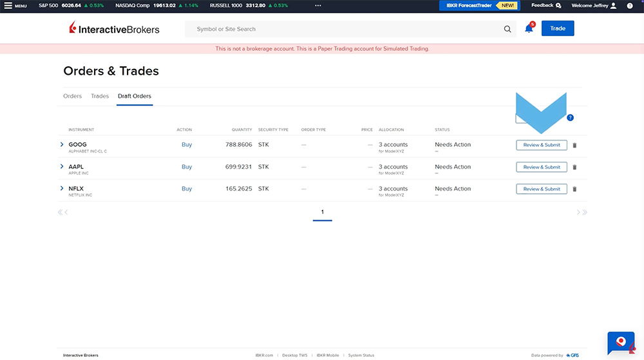
Task: Click the NASDAQ Comp ticker
Action: pos(156,6)
